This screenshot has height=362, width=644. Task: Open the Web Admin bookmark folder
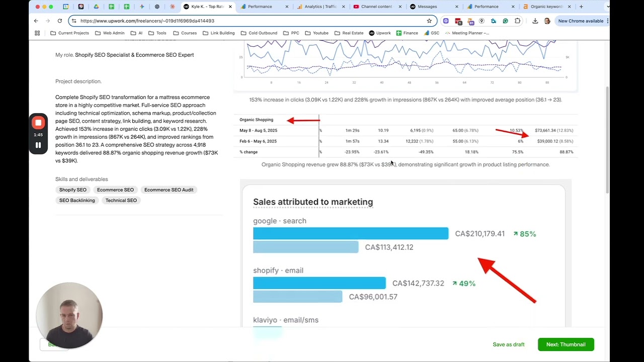(x=110, y=33)
